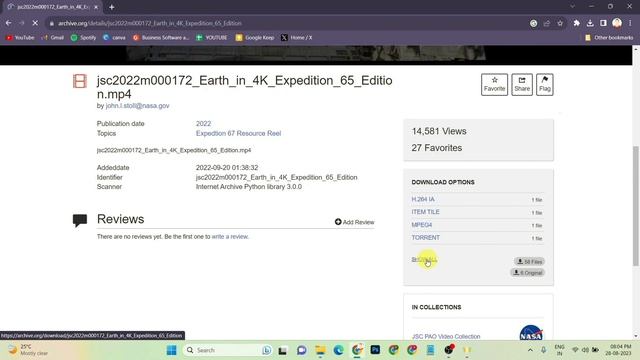Open Microsoft Edge from the taskbar
Image resolution: width=640 pixels, height=360 pixels.
click(338, 350)
